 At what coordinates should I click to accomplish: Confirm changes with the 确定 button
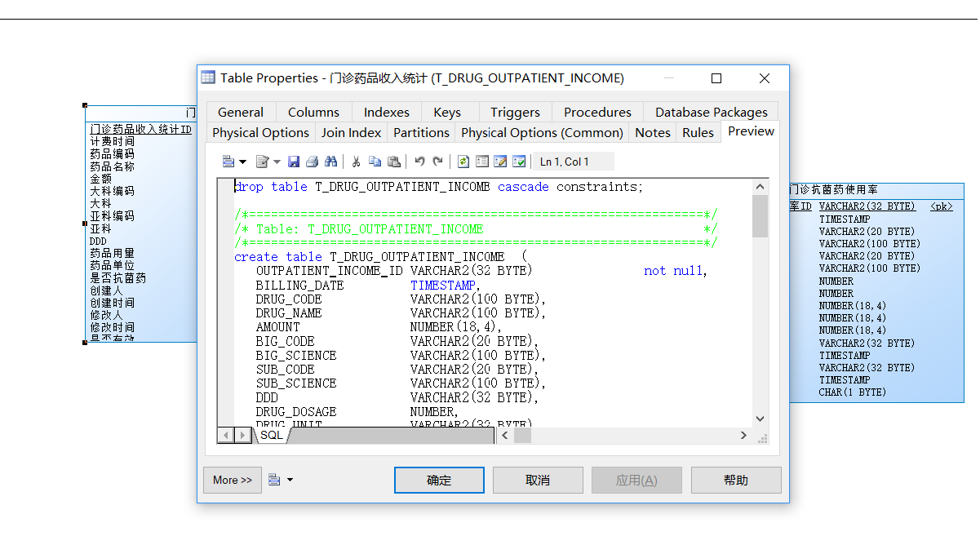[438, 480]
